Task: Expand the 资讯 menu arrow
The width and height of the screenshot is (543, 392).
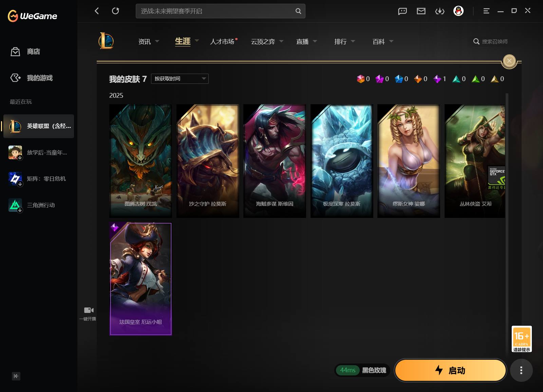Action: tap(157, 41)
